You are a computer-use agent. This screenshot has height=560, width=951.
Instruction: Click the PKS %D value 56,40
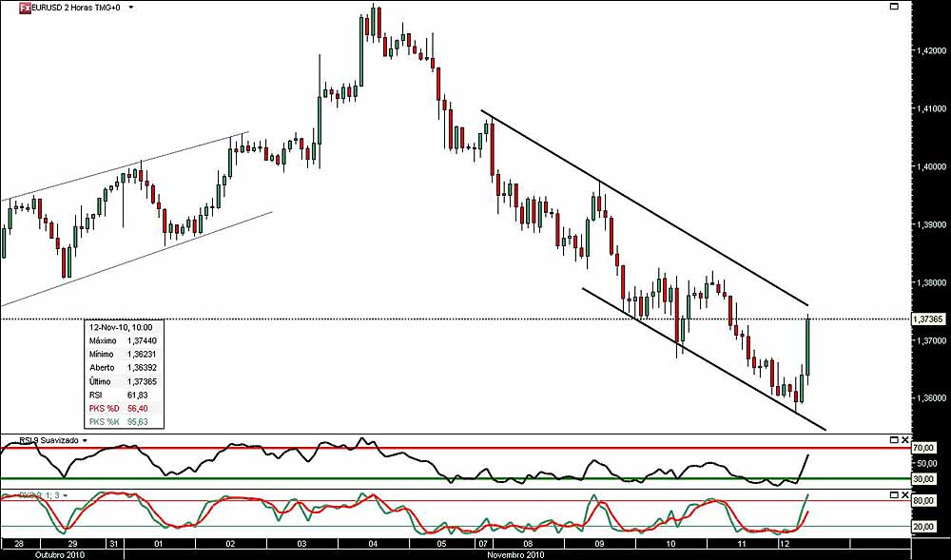[137, 409]
